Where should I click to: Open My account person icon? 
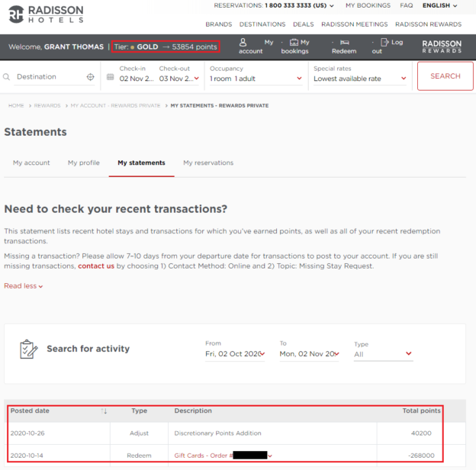point(243,42)
